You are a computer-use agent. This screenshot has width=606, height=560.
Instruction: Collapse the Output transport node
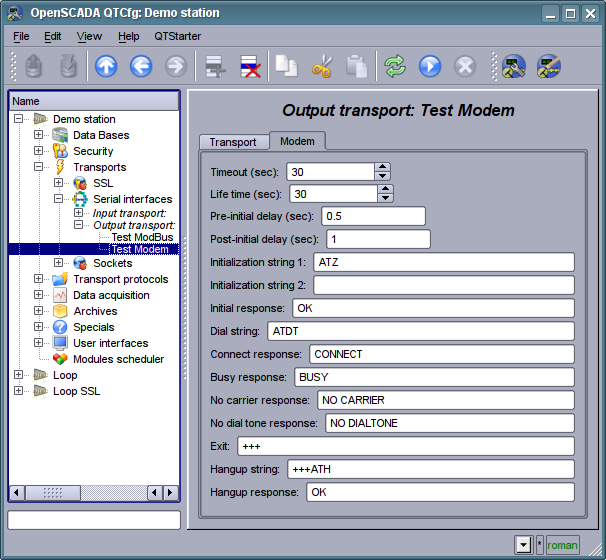click(x=78, y=225)
